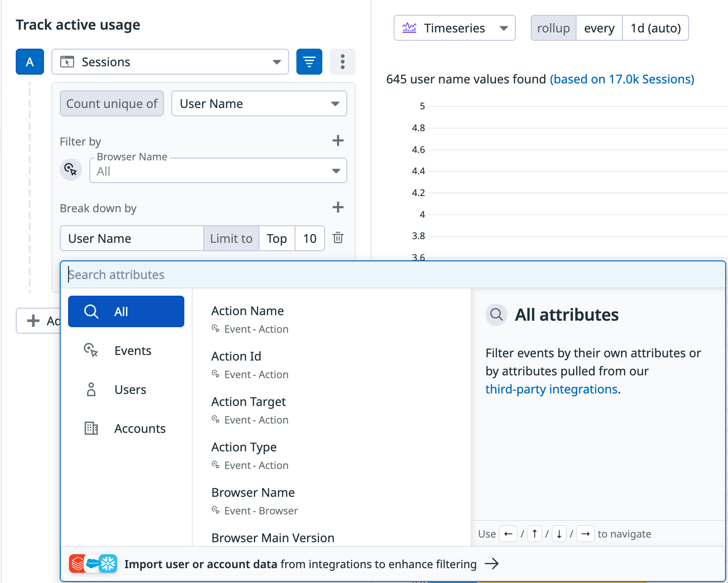Open the third-party integrations link
The width and height of the screenshot is (728, 583).
tap(551, 389)
